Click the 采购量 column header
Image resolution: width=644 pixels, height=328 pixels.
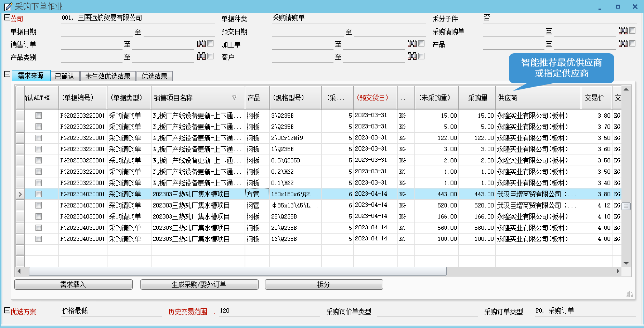point(477,98)
